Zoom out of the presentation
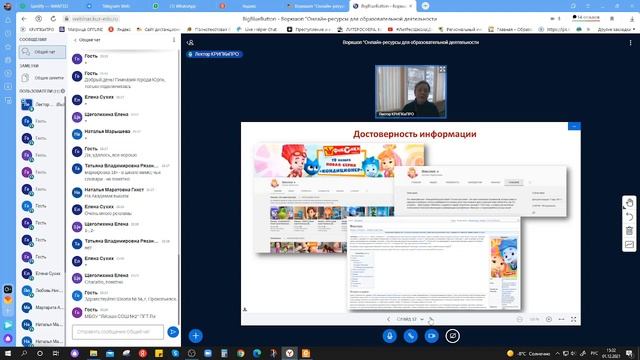 pos(519,319)
